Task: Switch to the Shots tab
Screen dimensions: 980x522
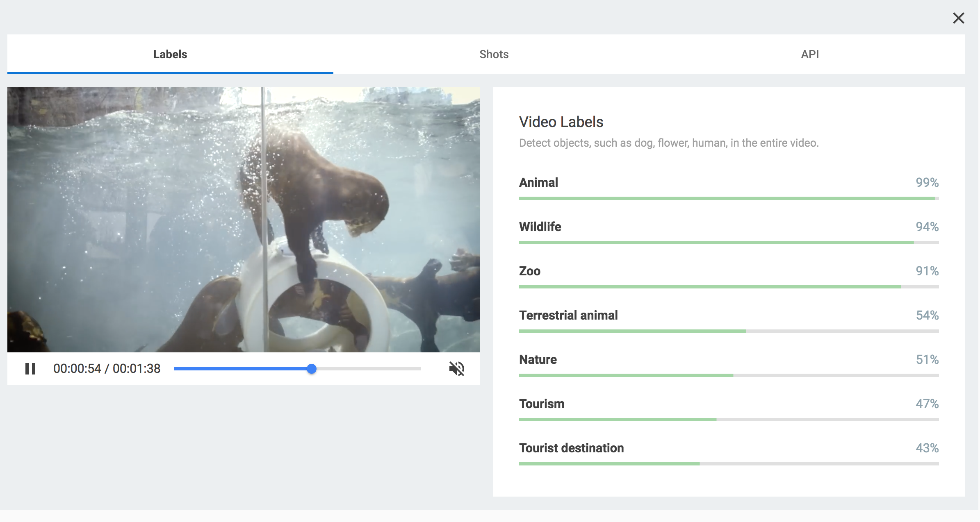Action: [494, 54]
